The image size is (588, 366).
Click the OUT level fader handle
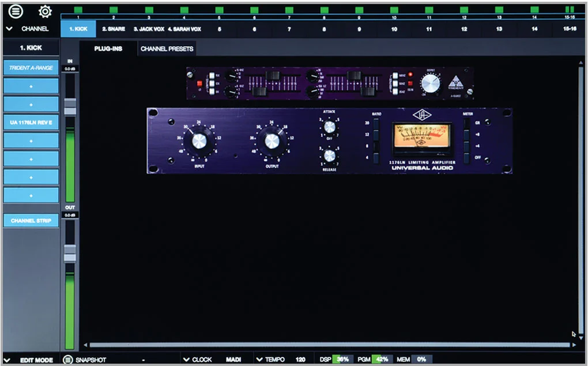(x=70, y=253)
